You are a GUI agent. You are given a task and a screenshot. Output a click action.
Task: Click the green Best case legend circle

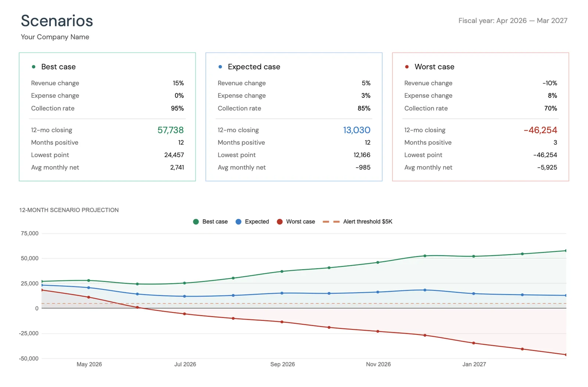[x=196, y=222]
